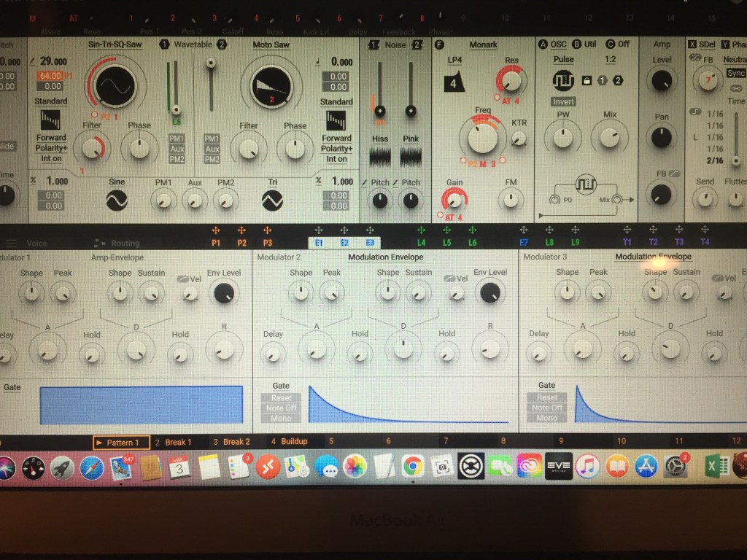Toggle PM1 routing for wavetable oscillator 1
Viewport: 747px width, 560px height.
pos(177,139)
